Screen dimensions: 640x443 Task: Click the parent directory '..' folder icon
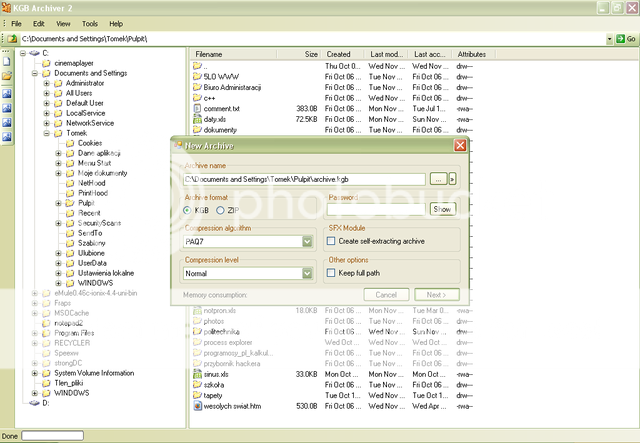coord(197,66)
